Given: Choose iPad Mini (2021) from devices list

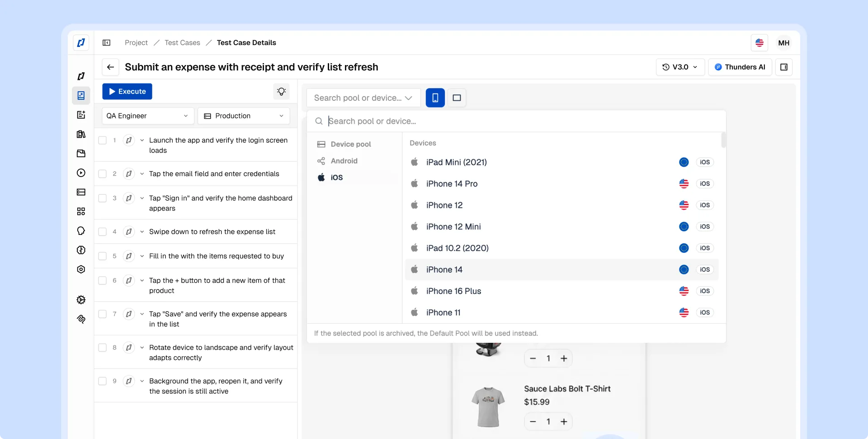Looking at the screenshot, I should [x=561, y=162].
